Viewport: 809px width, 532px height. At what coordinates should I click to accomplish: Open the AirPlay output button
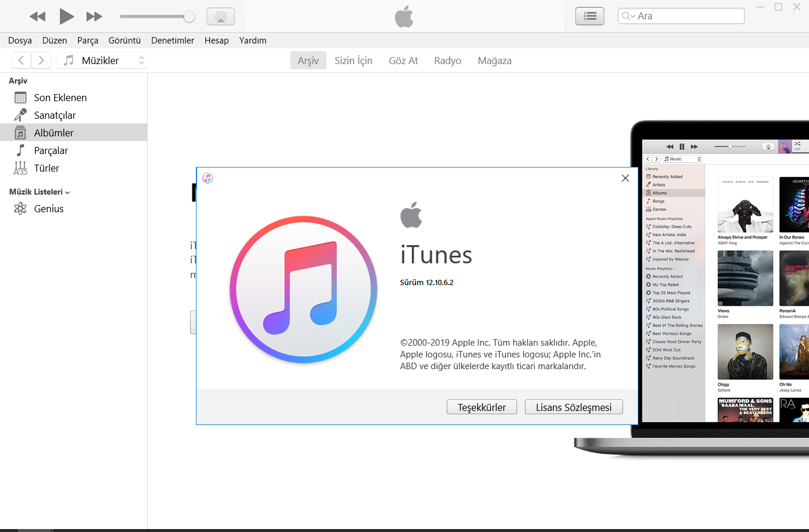pyautogui.click(x=221, y=16)
